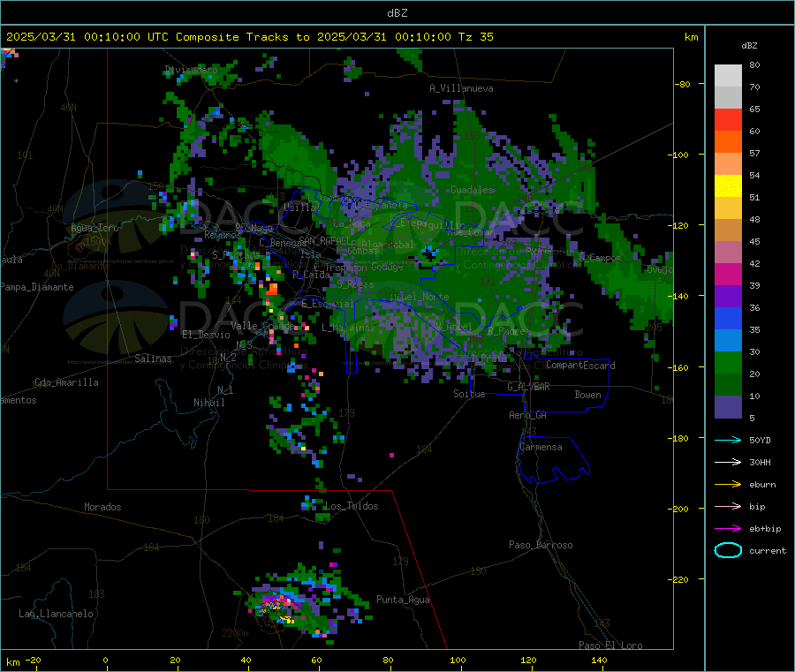Screen dimensions: 795x672
Task: Pick the blue swatch between 36 and 35
Action: click(x=728, y=318)
